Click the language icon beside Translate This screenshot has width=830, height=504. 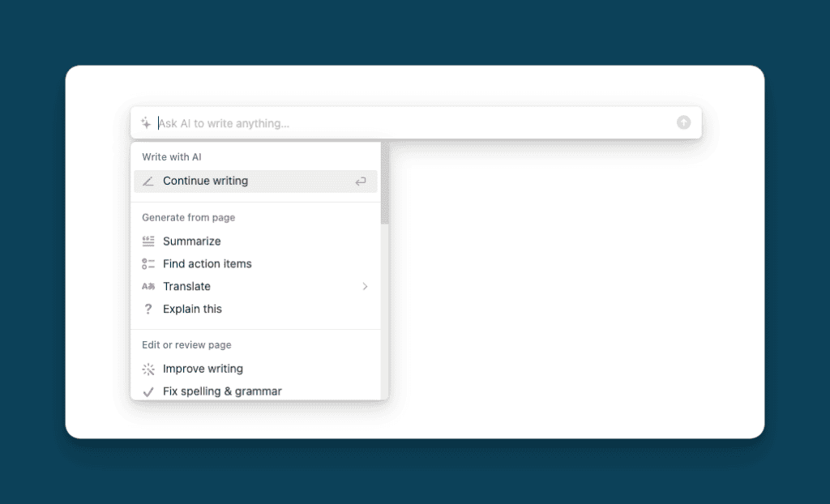[148, 287]
